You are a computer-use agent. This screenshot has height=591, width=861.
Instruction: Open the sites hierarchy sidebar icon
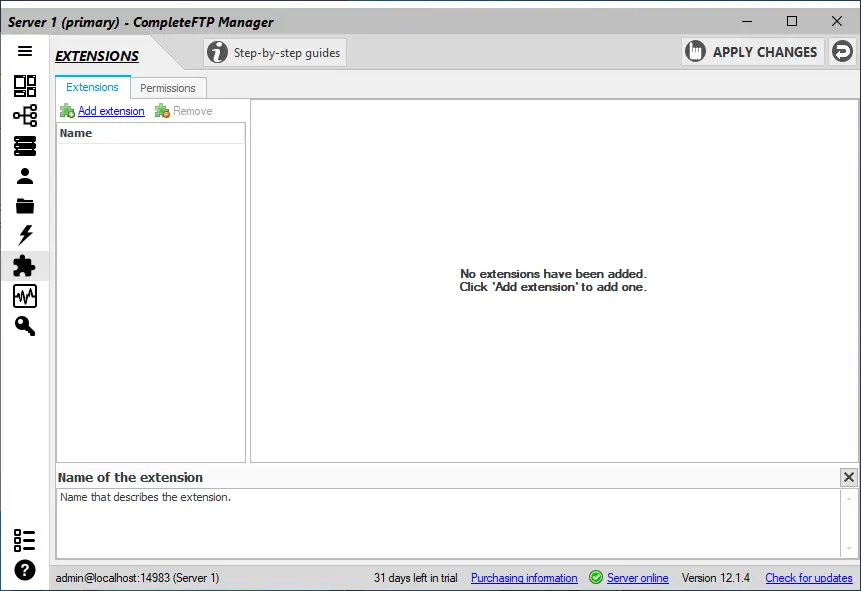coord(25,116)
